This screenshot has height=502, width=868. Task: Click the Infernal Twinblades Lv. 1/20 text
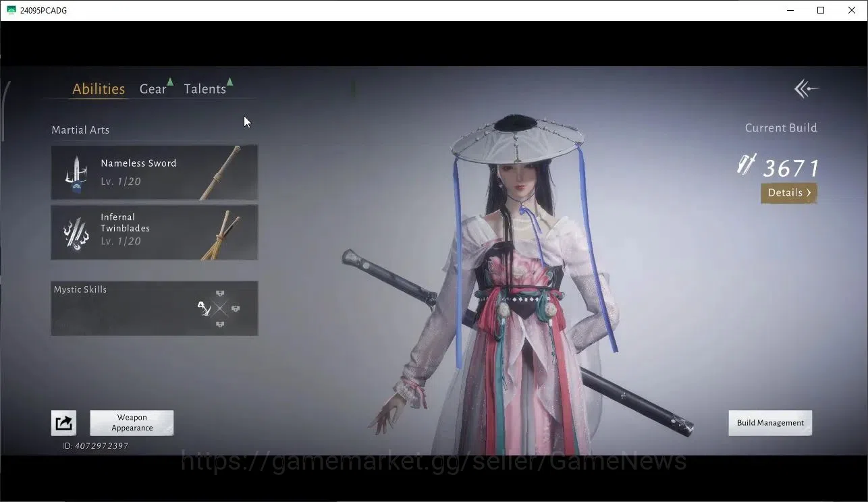(121, 241)
